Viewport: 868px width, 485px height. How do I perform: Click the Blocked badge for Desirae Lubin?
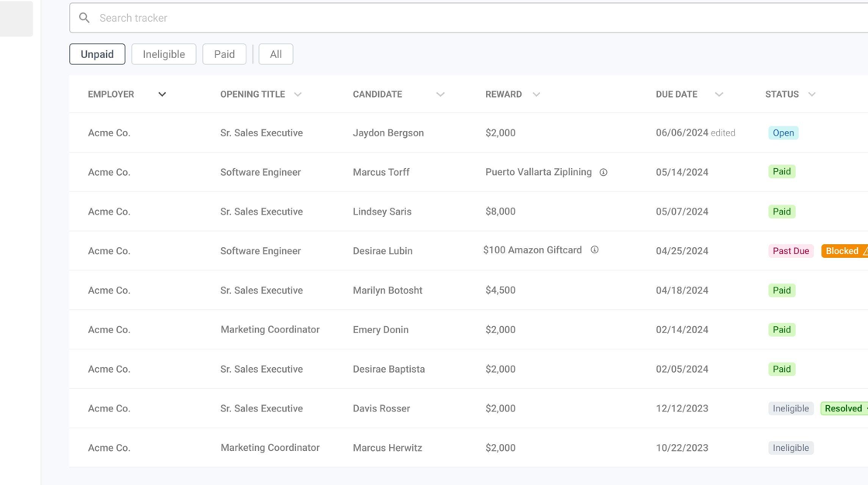click(845, 251)
